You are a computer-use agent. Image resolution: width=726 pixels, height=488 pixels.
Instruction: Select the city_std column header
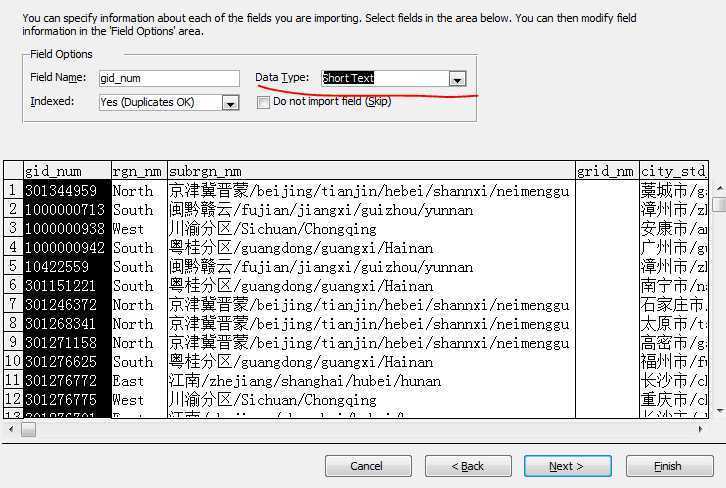674,171
